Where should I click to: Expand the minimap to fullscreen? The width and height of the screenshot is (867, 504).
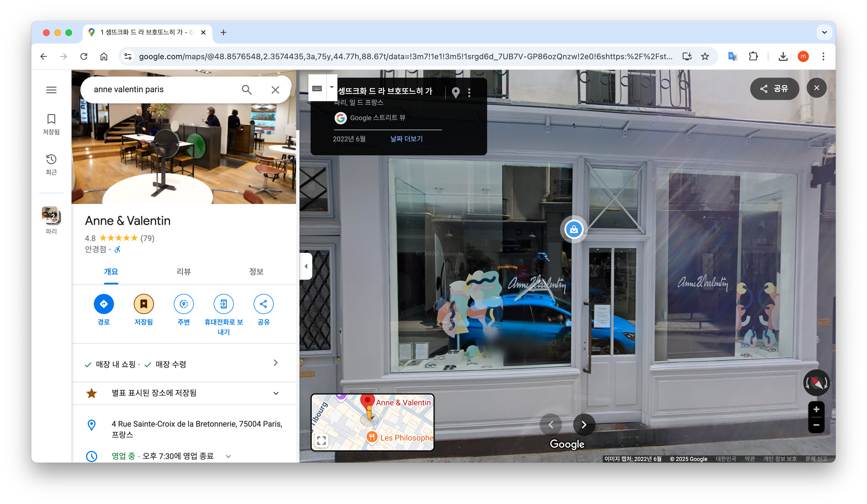click(x=321, y=440)
